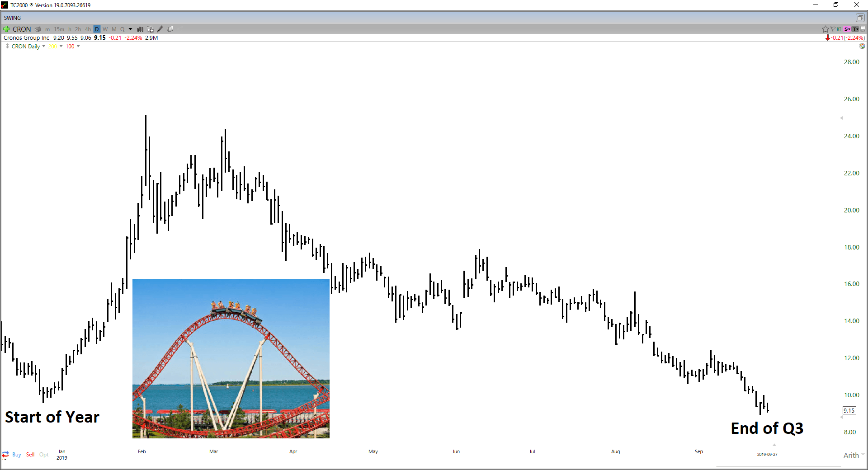Open the more timeframes dropdown arrow
The width and height of the screenshot is (868, 470).
pyautogui.click(x=131, y=29)
